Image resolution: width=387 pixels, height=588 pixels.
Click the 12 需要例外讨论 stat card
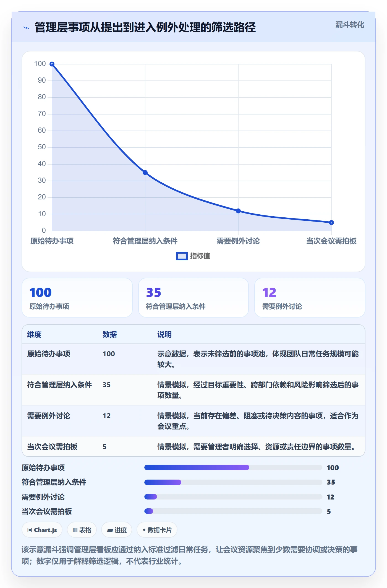[310, 298]
